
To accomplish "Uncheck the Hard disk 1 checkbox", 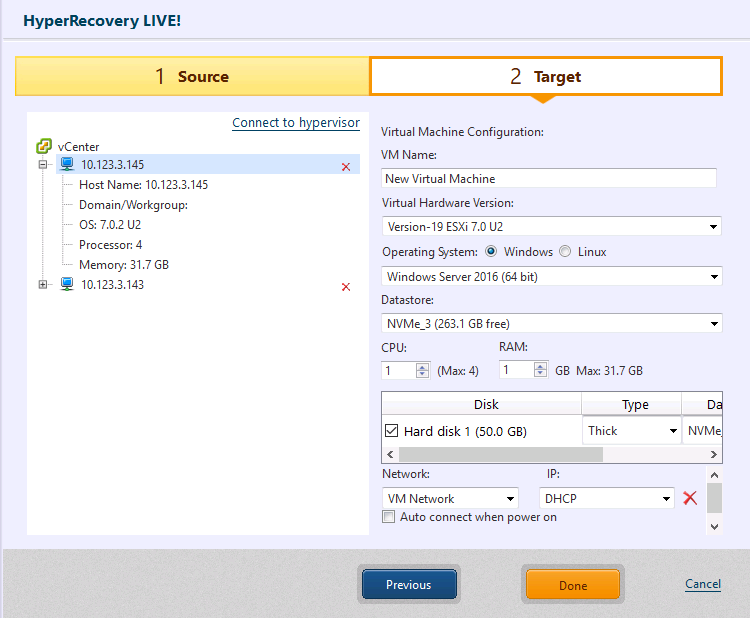I will [392, 431].
